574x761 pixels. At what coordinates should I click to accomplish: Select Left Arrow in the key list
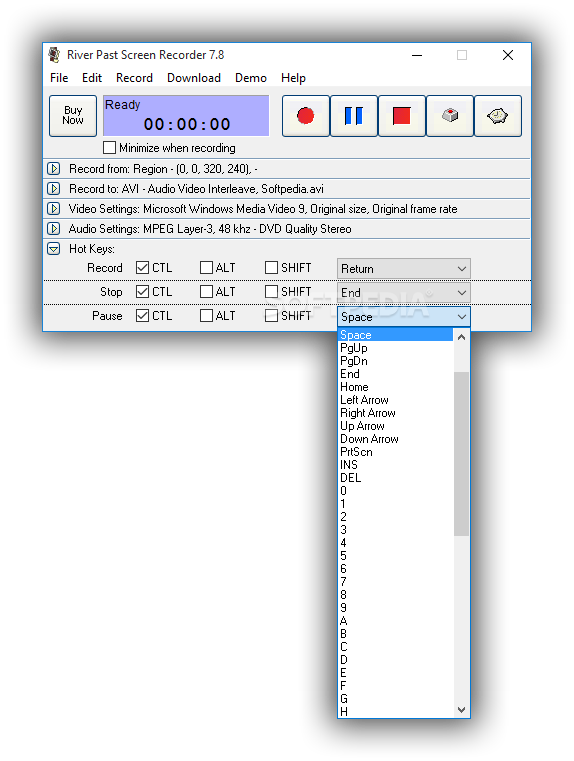coord(395,400)
